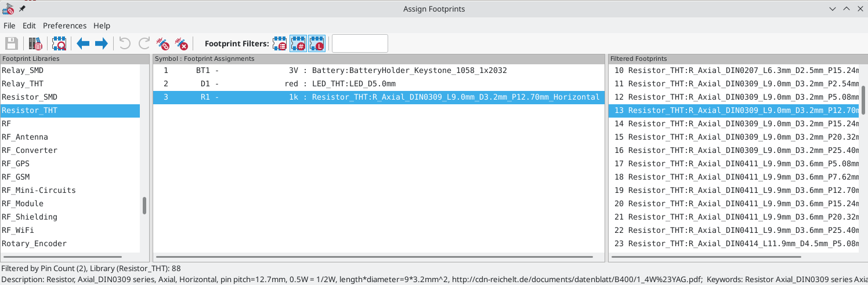Click the Filtered Footprints vertical scrollbar
This screenshot has width=868, height=285.
(863, 100)
